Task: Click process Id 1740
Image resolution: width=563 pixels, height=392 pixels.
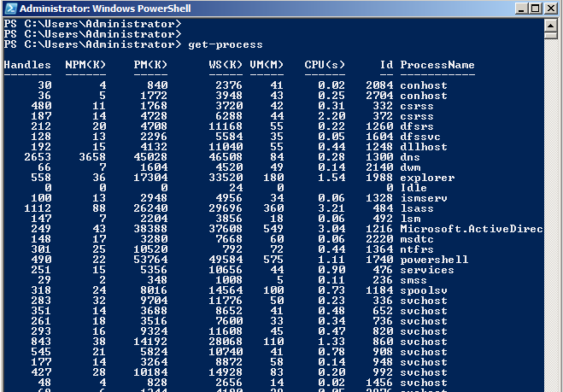Action: 380,260
